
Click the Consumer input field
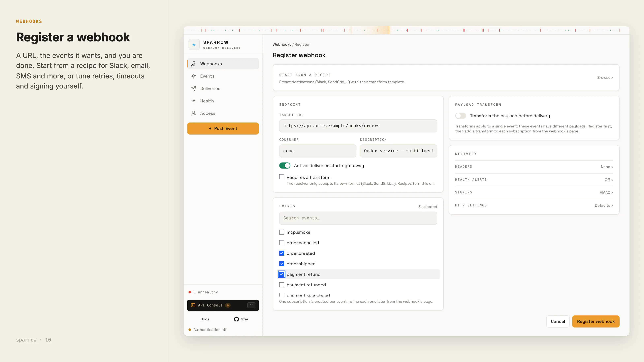click(x=318, y=151)
